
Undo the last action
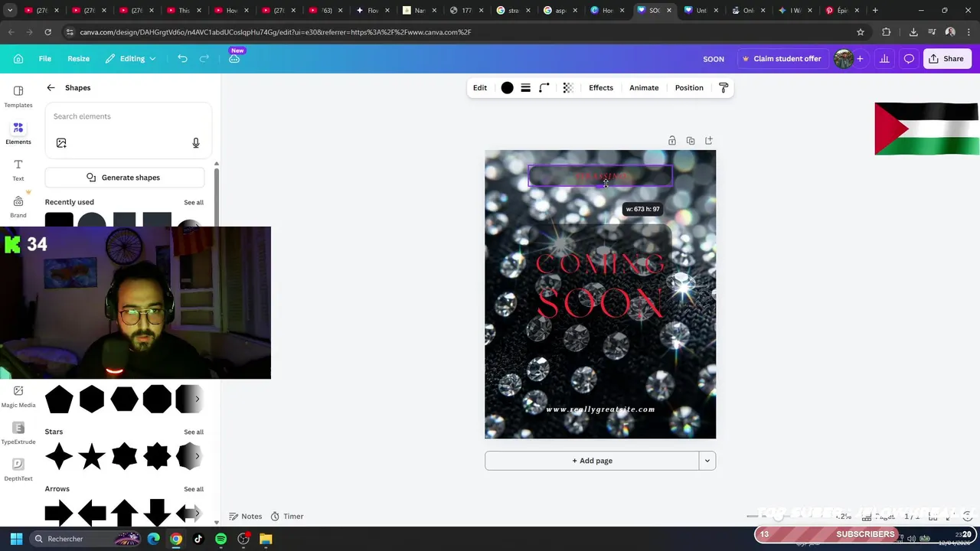point(182,59)
